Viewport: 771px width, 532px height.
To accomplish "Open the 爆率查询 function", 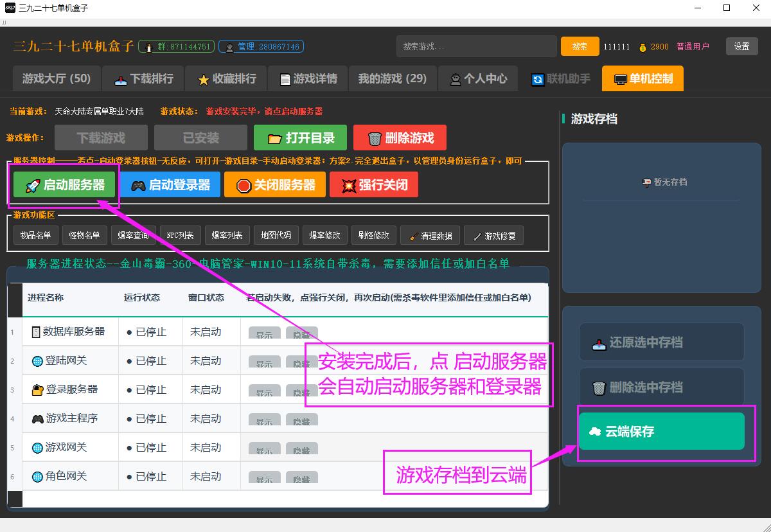I will [x=133, y=236].
